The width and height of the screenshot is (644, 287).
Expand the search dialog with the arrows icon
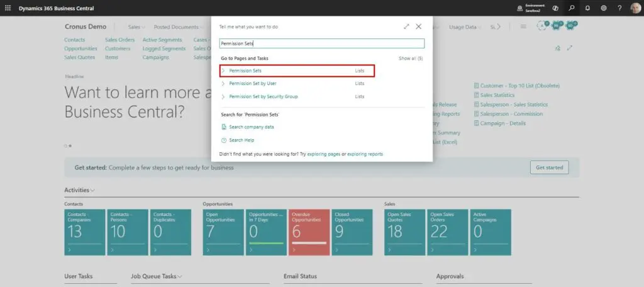tap(406, 26)
